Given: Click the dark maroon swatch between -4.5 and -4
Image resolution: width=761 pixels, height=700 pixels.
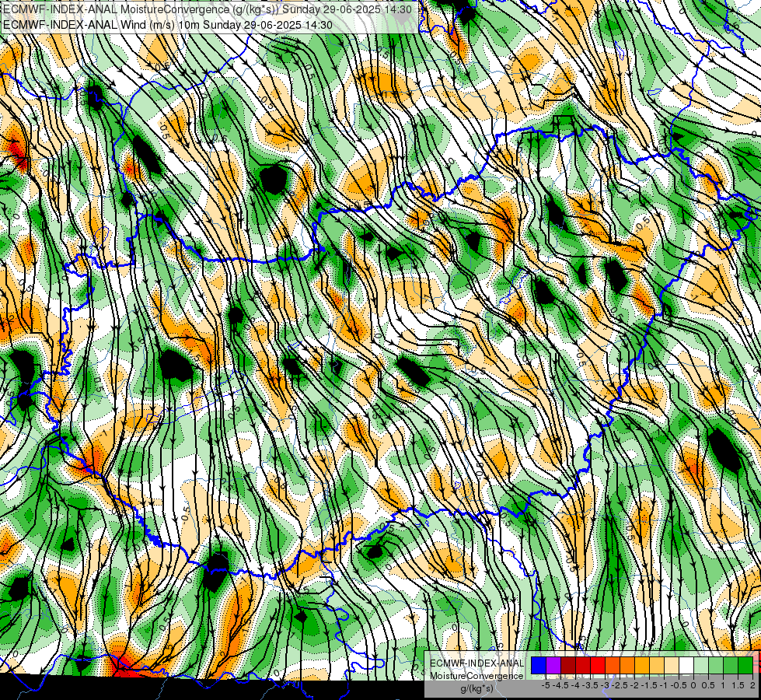Looking at the screenshot, I should tap(568, 666).
